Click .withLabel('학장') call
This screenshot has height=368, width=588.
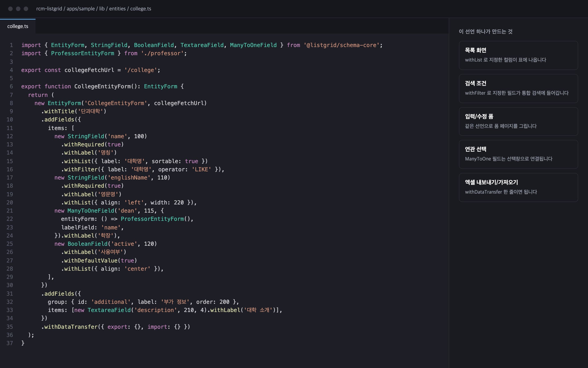[x=89, y=236]
